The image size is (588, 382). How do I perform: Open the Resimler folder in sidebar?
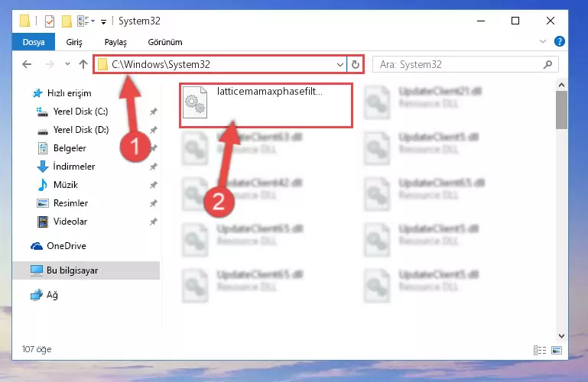70,203
